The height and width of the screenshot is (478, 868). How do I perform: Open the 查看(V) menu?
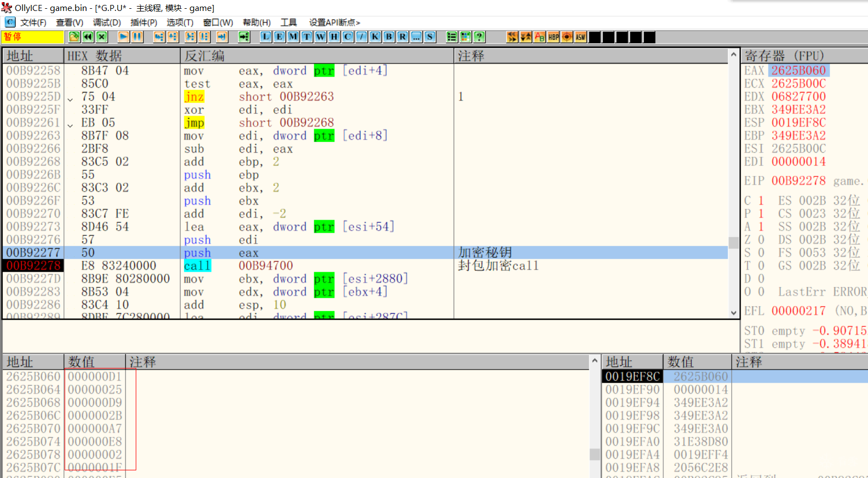[70, 22]
